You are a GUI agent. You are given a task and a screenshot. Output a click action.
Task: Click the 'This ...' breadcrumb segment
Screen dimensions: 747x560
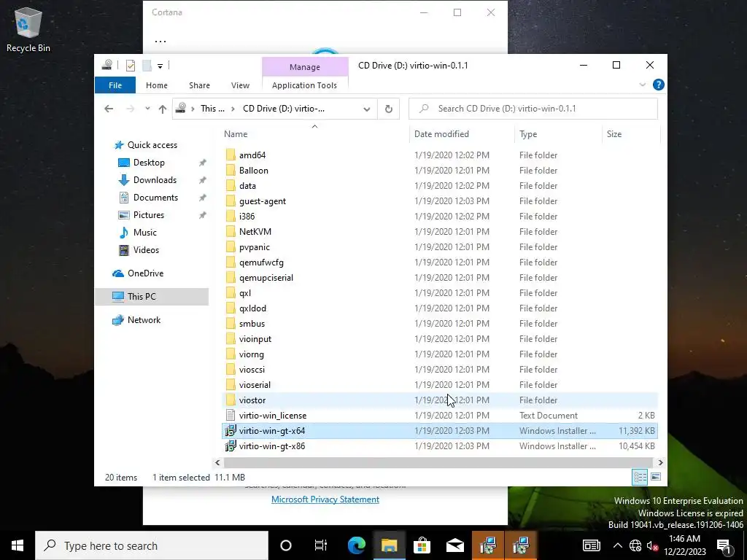tap(212, 109)
